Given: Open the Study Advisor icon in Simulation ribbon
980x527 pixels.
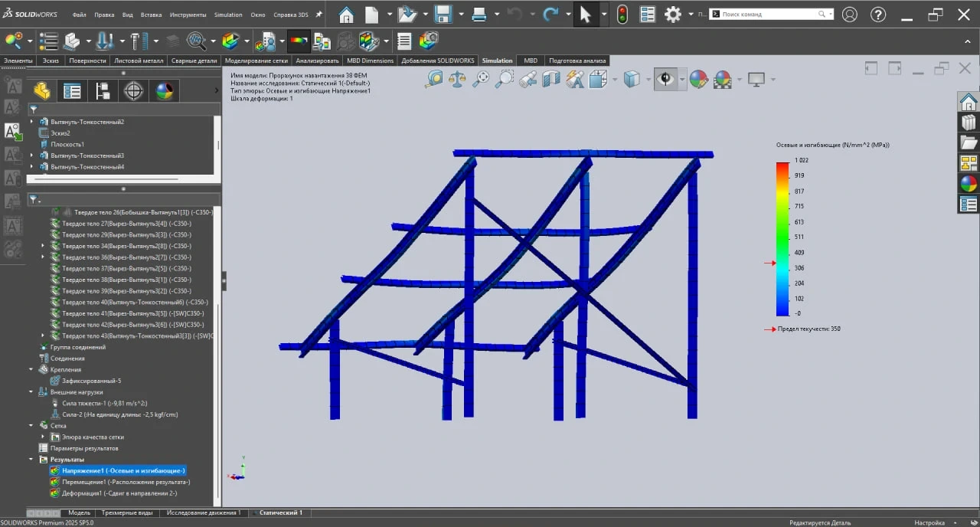Looking at the screenshot, I should [x=14, y=41].
